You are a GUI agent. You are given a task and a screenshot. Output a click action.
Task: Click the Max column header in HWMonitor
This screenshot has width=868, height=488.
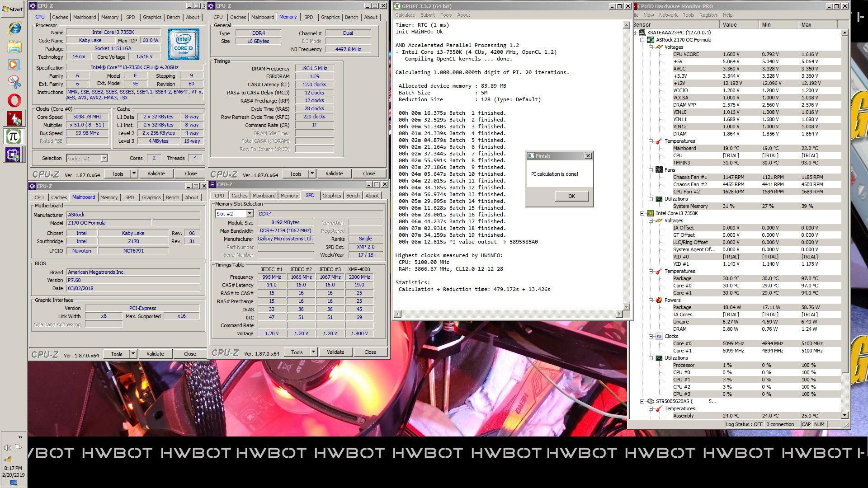[818, 25]
